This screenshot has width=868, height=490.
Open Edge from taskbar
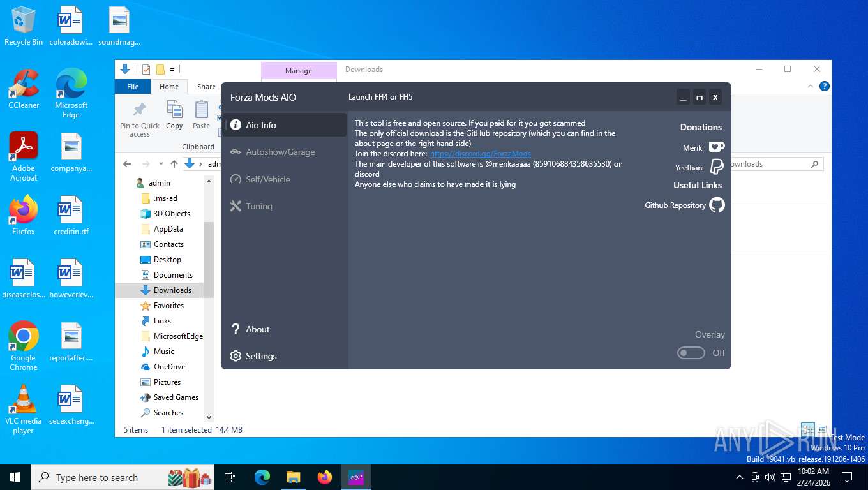pyautogui.click(x=262, y=477)
